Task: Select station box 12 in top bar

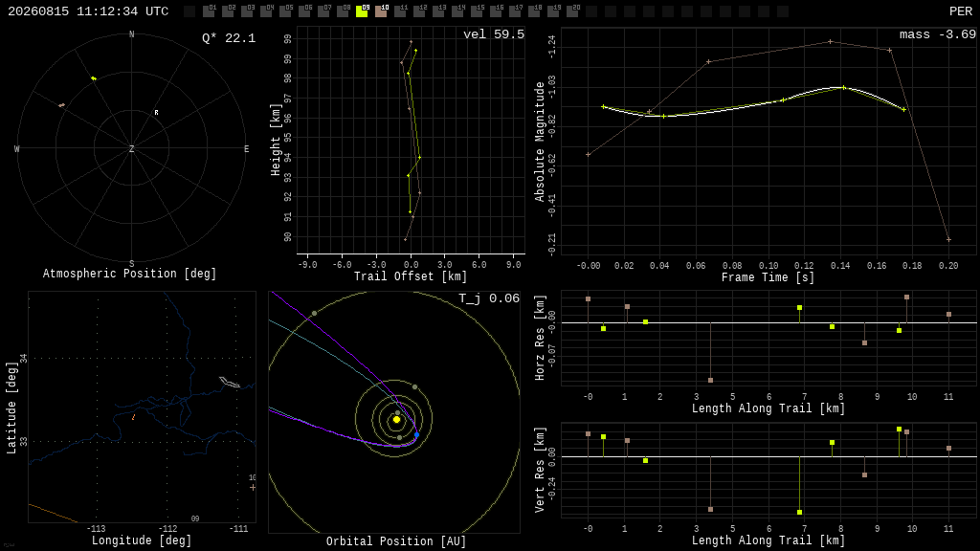Action: coord(419,11)
